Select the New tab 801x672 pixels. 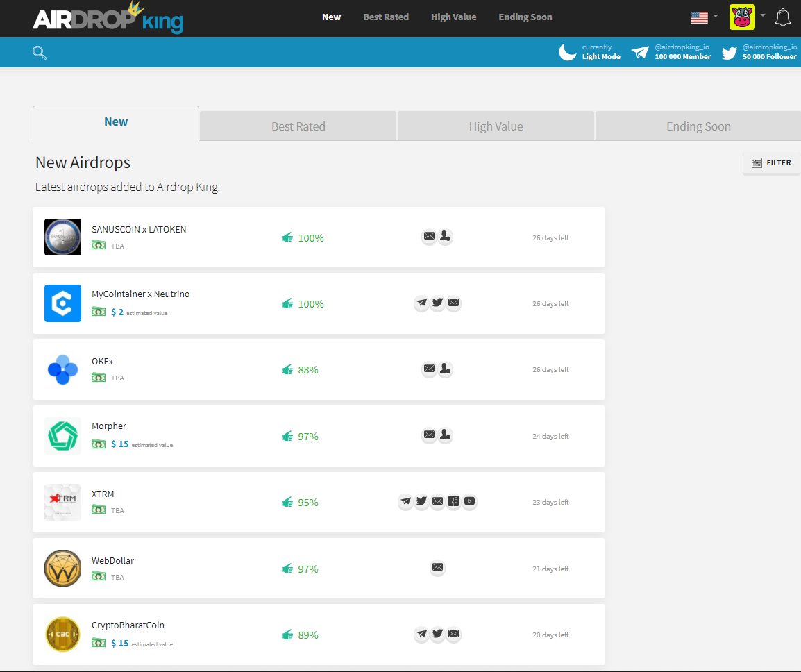coord(116,123)
